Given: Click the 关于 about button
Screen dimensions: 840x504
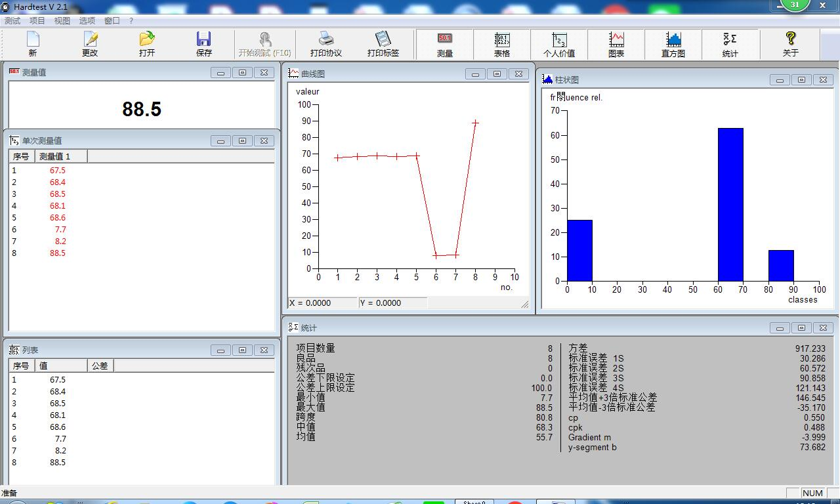Looking at the screenshot, I should [790, 44].
